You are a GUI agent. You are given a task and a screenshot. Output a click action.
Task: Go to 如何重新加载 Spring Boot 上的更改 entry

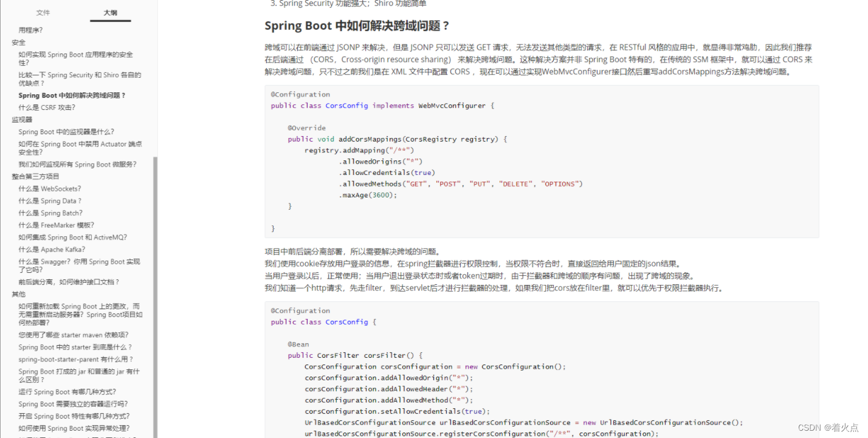(80, 315)
